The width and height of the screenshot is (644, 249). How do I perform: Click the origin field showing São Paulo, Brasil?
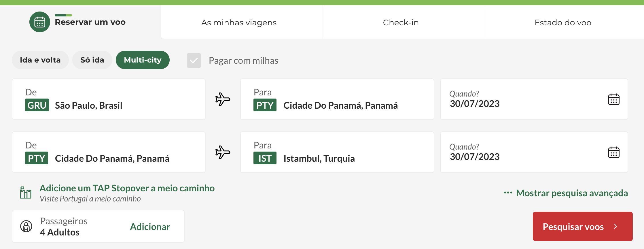[109, 99]
